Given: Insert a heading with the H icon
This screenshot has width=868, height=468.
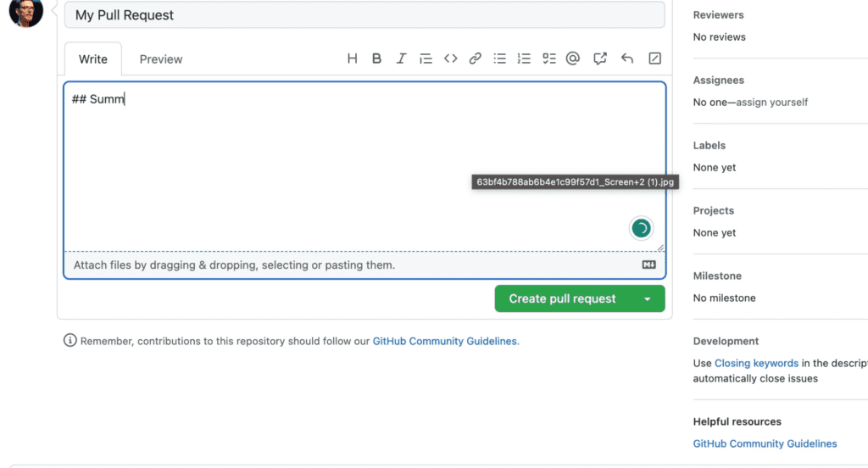Looking at the screenshot, I should click(x=352, y=58).
